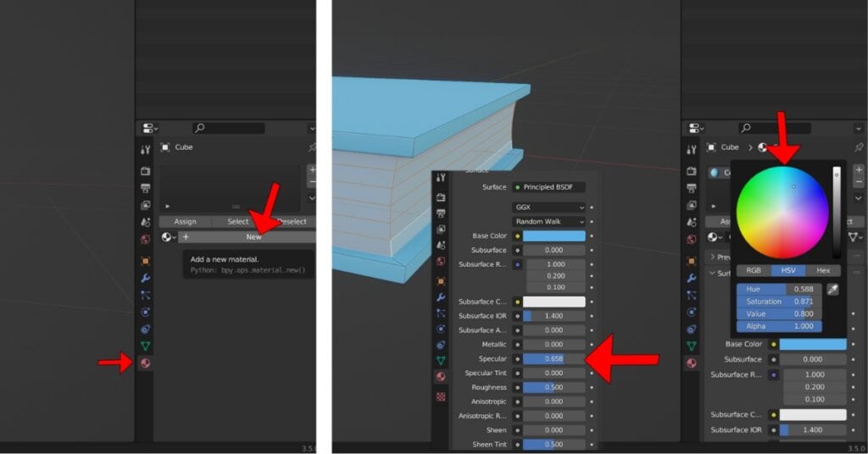Open the Texture checkerboard tab in middle panel
The height and width of the screenshot is (454, 868).
441,396
